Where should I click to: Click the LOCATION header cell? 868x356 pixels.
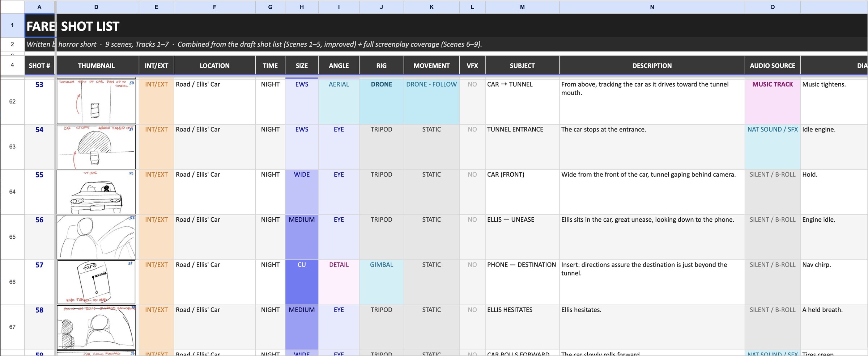(214, 66)
